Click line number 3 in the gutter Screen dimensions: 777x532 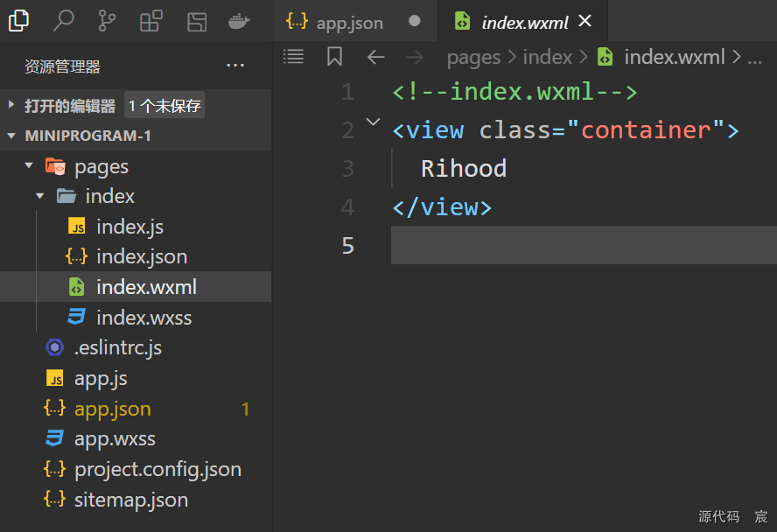pos(348,168)
